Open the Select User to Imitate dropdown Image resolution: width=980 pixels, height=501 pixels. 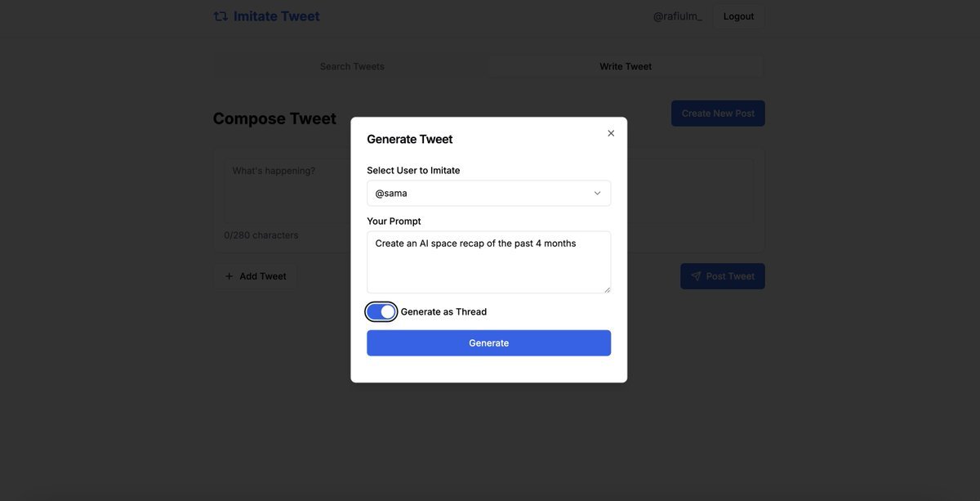[x=488, y=194]
